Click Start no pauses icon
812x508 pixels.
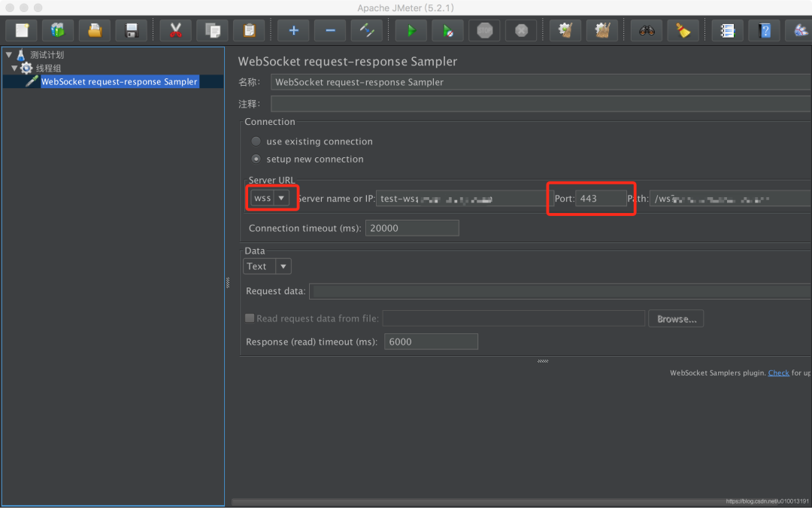pos(448,31)
